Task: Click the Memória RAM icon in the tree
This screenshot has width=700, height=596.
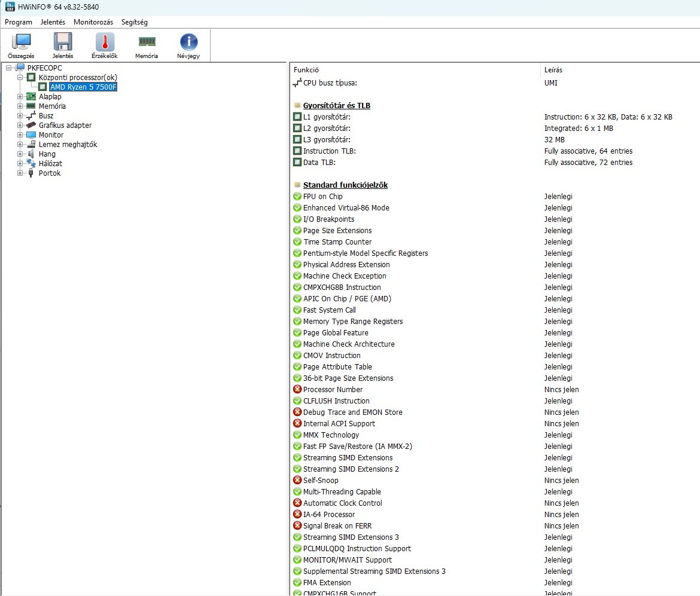Action: point(31,106)
